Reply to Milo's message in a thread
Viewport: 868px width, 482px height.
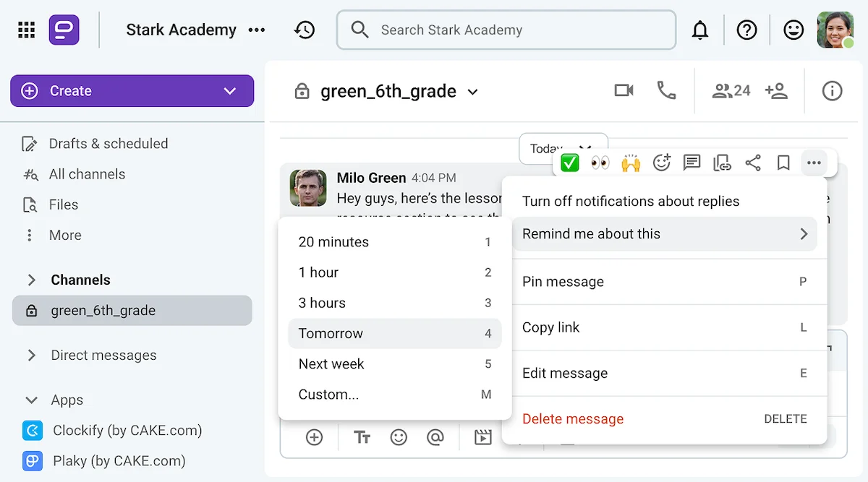coord(692,163)
